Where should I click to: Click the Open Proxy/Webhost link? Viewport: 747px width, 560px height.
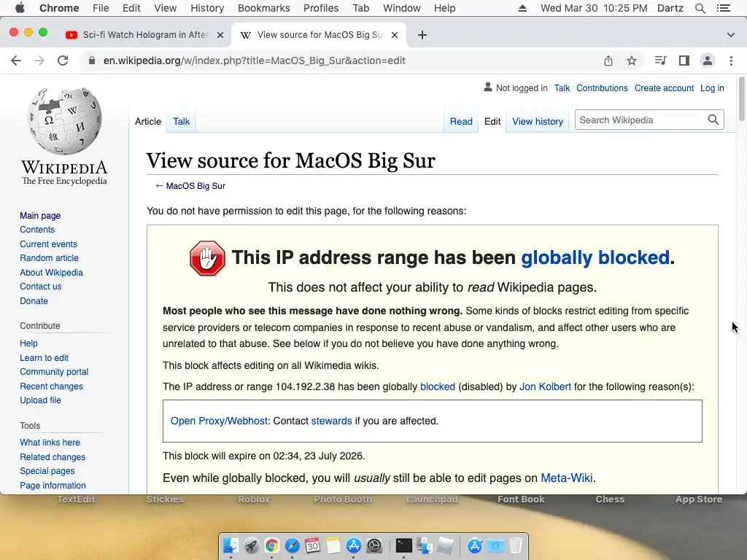click(220, 421)
